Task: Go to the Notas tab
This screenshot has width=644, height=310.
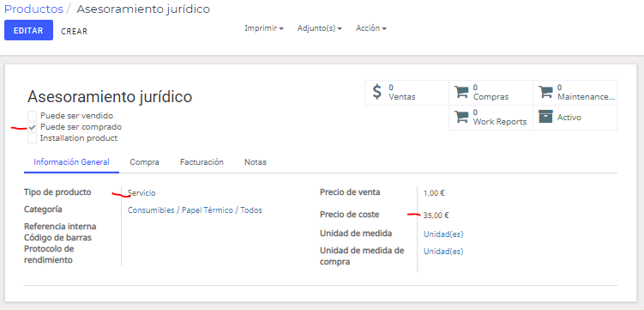Action: coord(256,162)
